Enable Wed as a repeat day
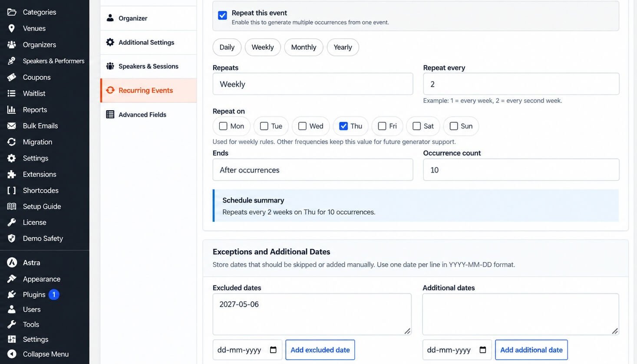 pos(302,126)
